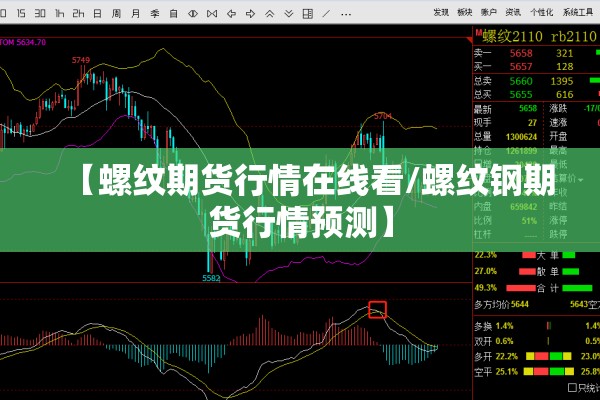Open the 账户 menu

click(489, 12)
